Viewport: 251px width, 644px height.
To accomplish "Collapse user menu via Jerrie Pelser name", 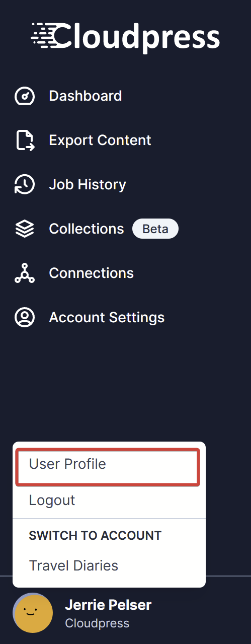I will [108, 605].
